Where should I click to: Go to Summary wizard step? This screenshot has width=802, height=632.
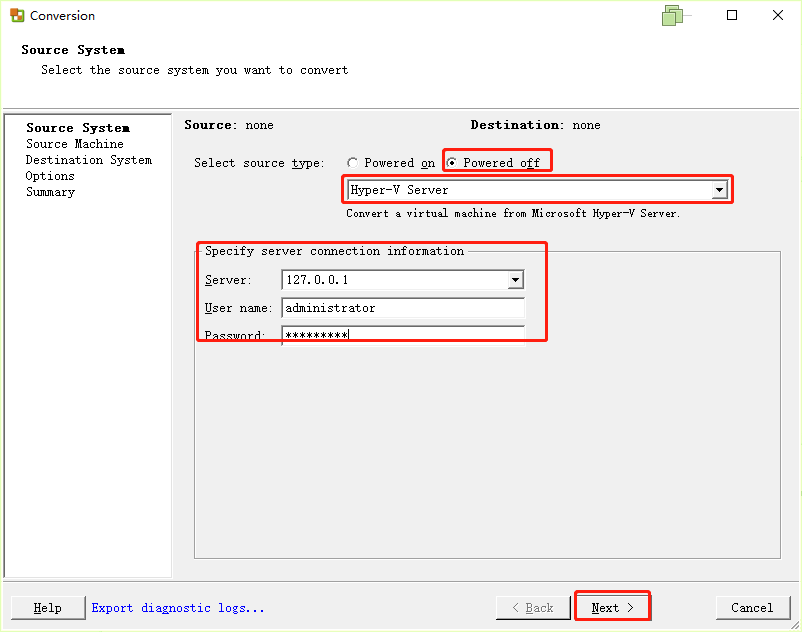click(x=51, y=192)
